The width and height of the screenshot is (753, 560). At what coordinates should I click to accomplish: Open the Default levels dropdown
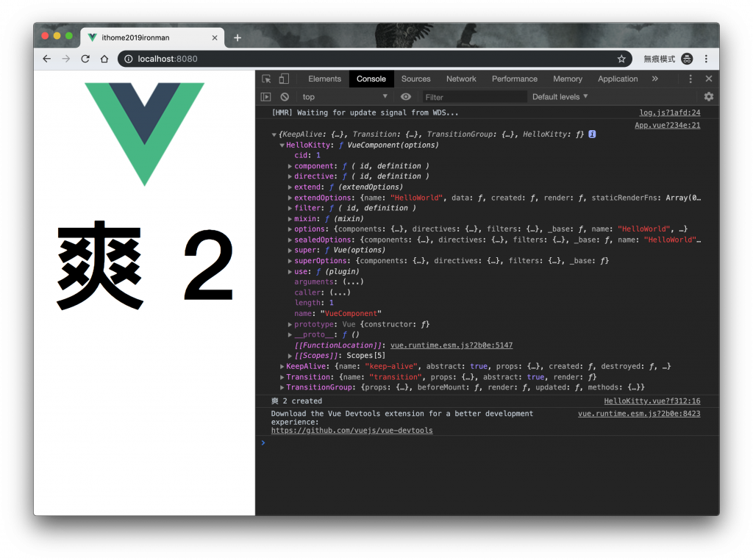point(560,97)
